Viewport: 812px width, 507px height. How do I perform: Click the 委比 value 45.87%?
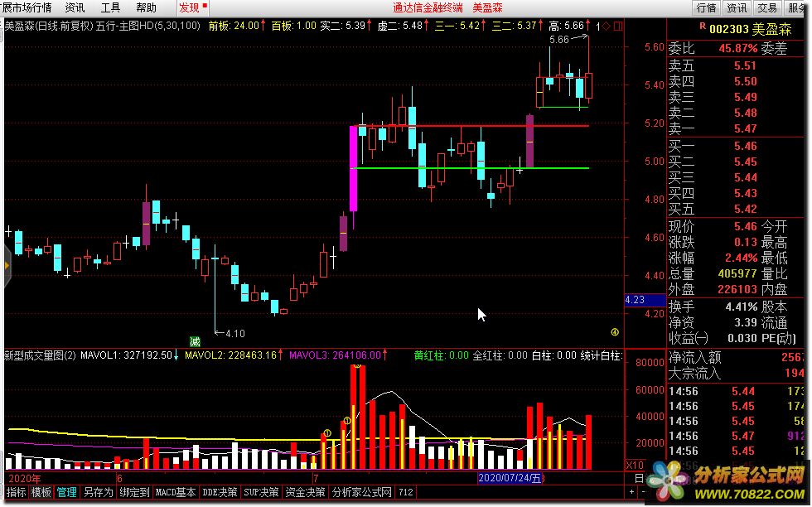[738, 49]
